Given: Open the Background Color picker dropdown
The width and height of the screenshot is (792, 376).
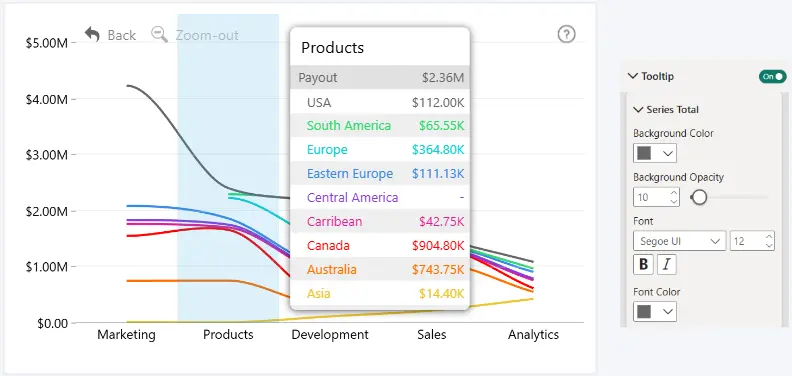Looking at the screenshot, I should [x=655, y=153].
